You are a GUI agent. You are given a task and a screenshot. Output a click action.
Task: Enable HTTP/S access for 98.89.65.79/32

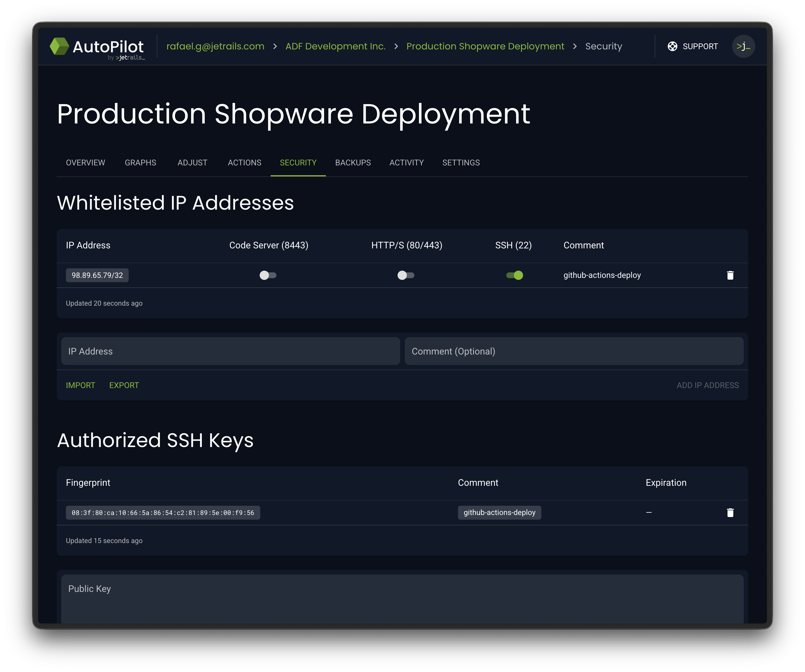[406, 275]
